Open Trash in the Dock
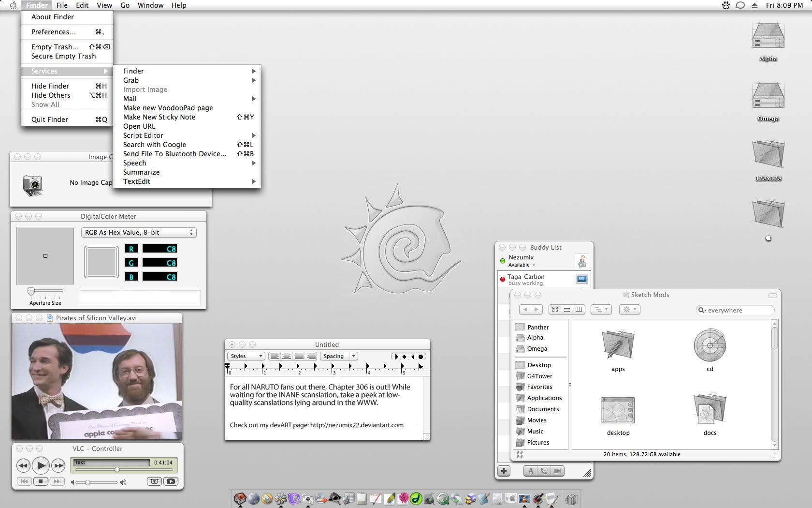 point(571,499)
